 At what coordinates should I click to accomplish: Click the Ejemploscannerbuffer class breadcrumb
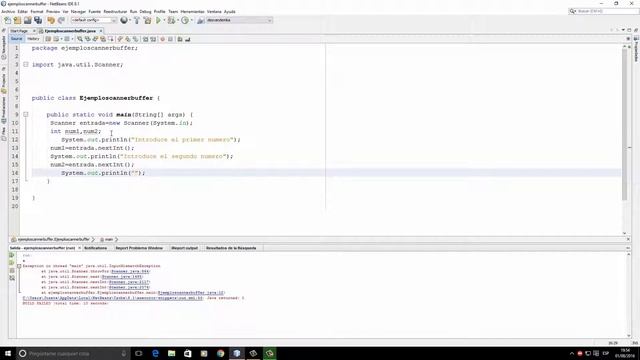[x=53, y=240]
